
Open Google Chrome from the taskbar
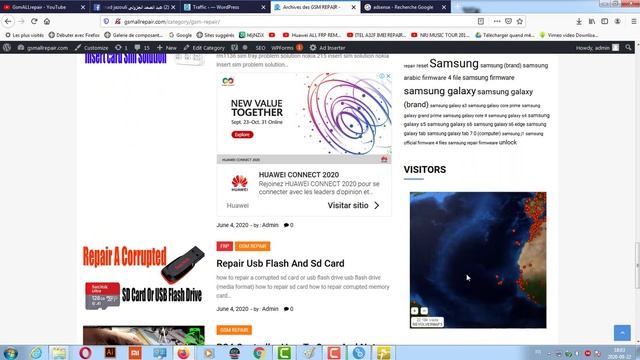[259, 353]
